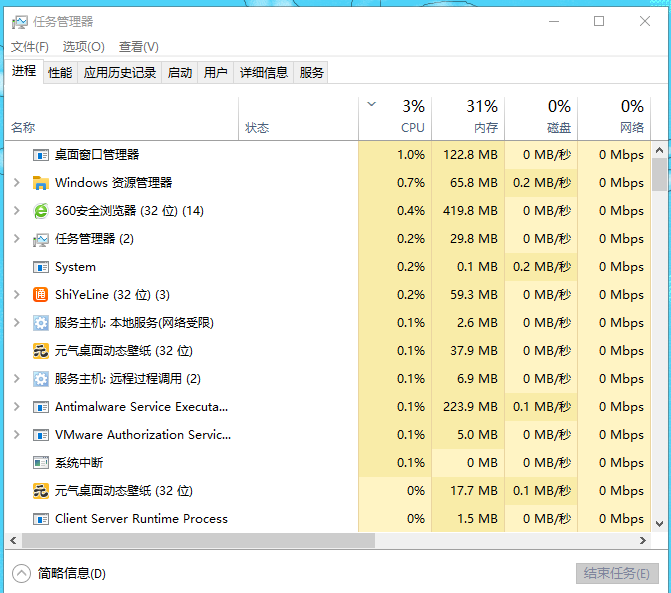Switch to the 性能 tab
671x593 pixels.
(60, 72)
